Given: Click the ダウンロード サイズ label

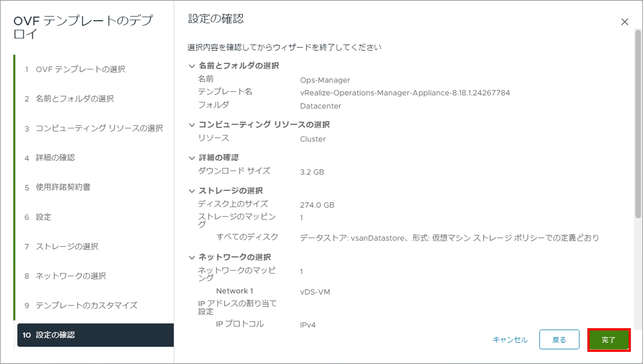Looking at the screenshot, I should 234,171.
